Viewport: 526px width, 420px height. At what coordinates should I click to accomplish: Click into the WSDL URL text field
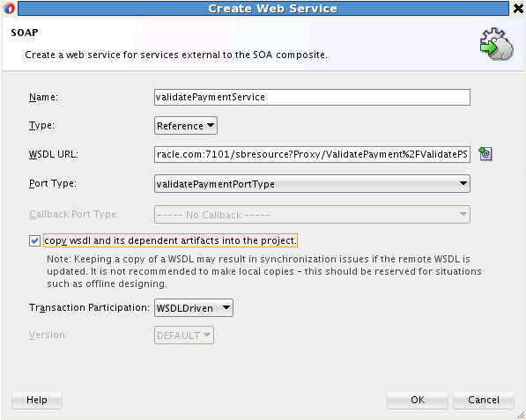312,154
